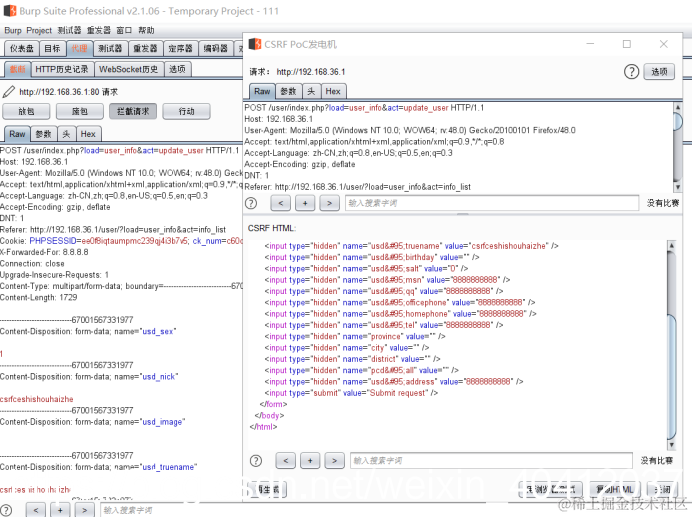Click the X-Forwarded-For: 8.8.8.8 header line

[x=44, y=252]
